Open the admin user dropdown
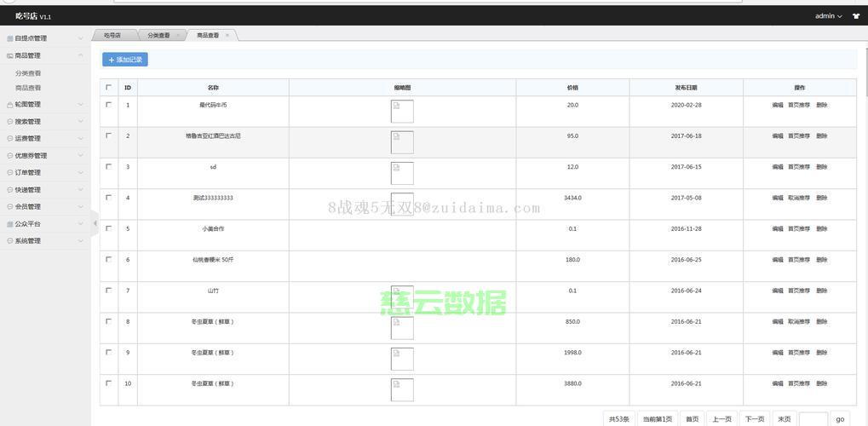This screenshot has height=426, width=868. (828, 16)
